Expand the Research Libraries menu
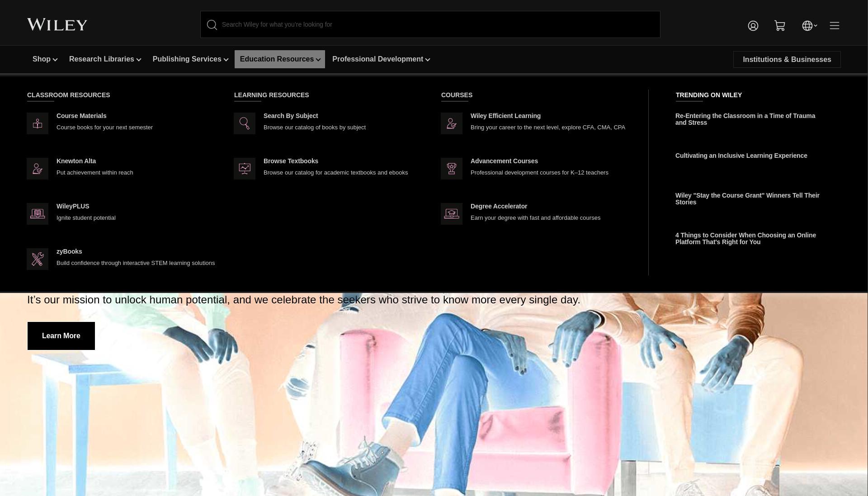This screenshot has height=496, width=868. [x=105, y=59]
